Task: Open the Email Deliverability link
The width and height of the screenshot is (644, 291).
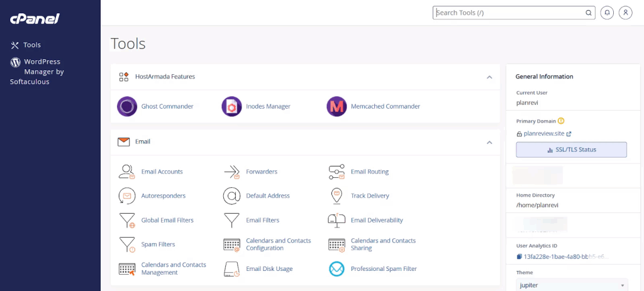Action: coord(376,221)
